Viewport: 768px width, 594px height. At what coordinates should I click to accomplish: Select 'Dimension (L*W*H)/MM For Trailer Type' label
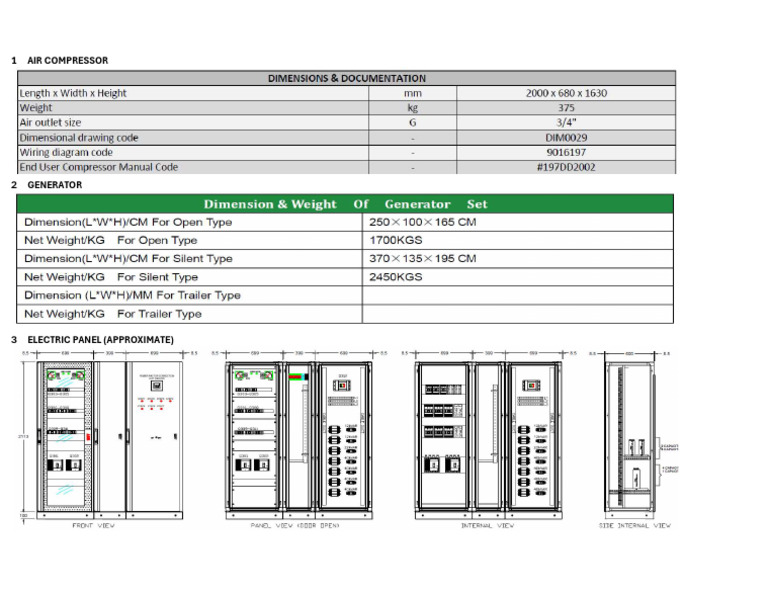point(132,295)
